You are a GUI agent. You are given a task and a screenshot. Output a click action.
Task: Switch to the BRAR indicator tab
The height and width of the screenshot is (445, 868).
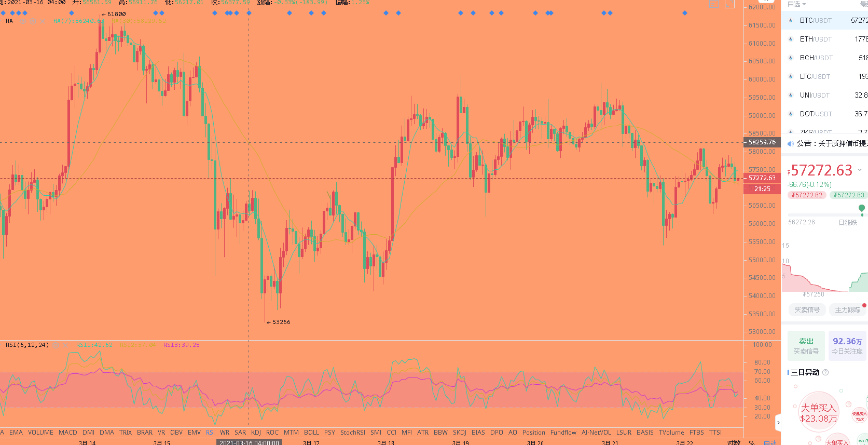pyautogui.click(x=145, y=433)
